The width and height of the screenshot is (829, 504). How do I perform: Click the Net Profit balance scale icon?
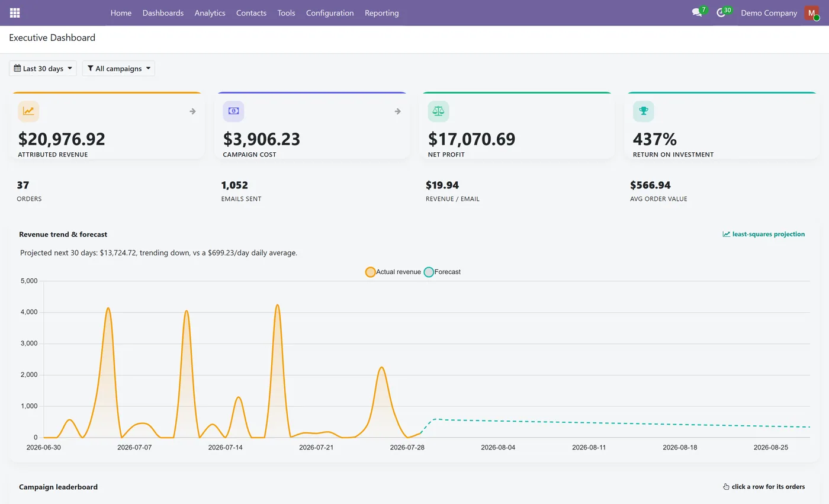coord(438,111)
